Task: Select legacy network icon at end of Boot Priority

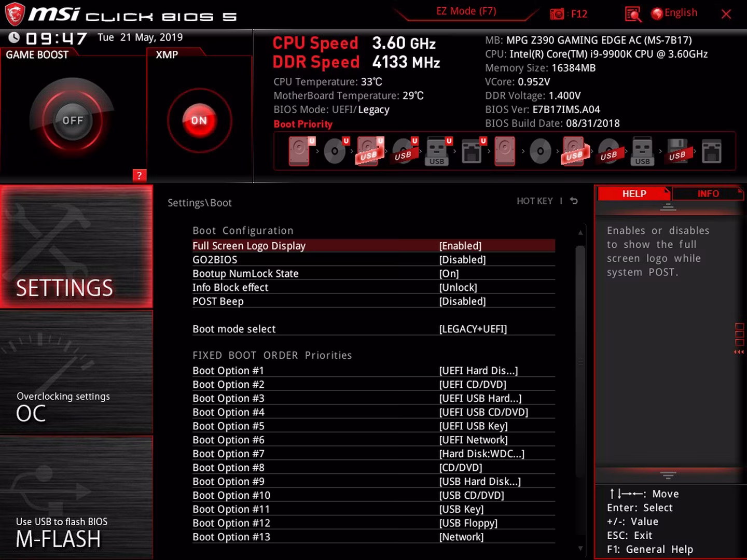Action: tap(712, 151)
